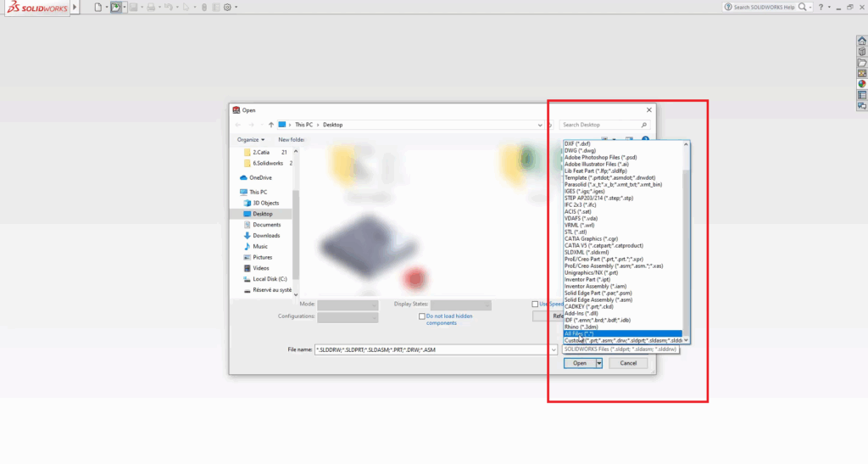Select IGES (*.igs) file type
This screenshot has height=464, width=868.
coord(585,192)
